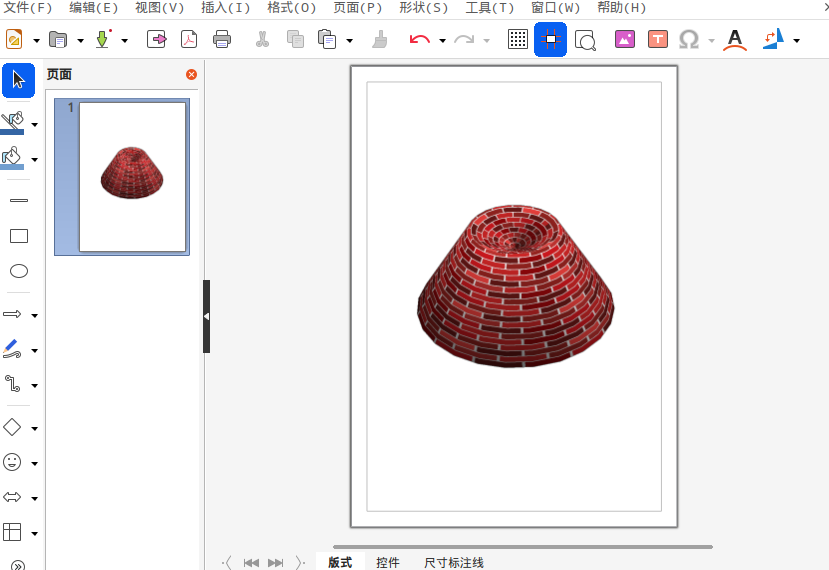Click the Insert Image icon
The height and width of the screenshot is (570, 829).
[x=625, y=40]
